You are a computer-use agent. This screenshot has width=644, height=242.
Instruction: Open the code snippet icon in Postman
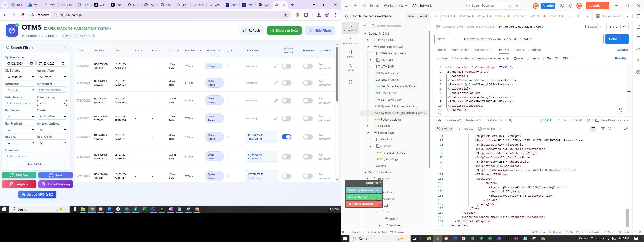tap(638, 49)
